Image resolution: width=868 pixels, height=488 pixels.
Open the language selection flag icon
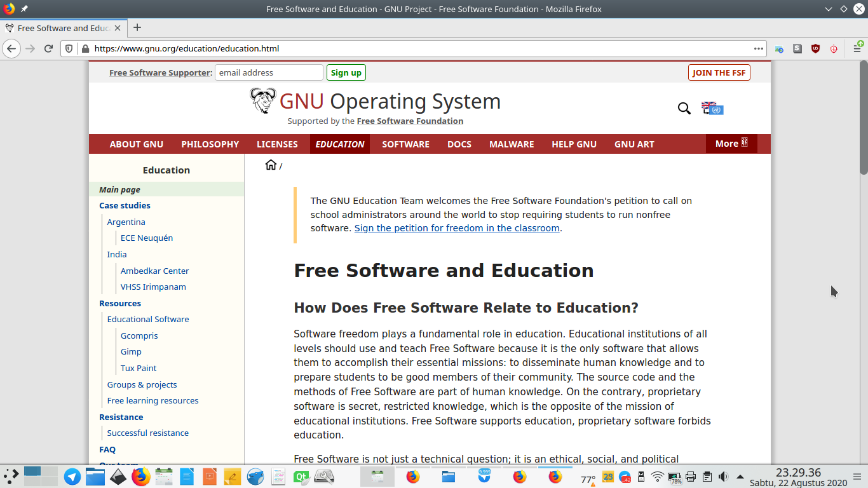[712, 108]
